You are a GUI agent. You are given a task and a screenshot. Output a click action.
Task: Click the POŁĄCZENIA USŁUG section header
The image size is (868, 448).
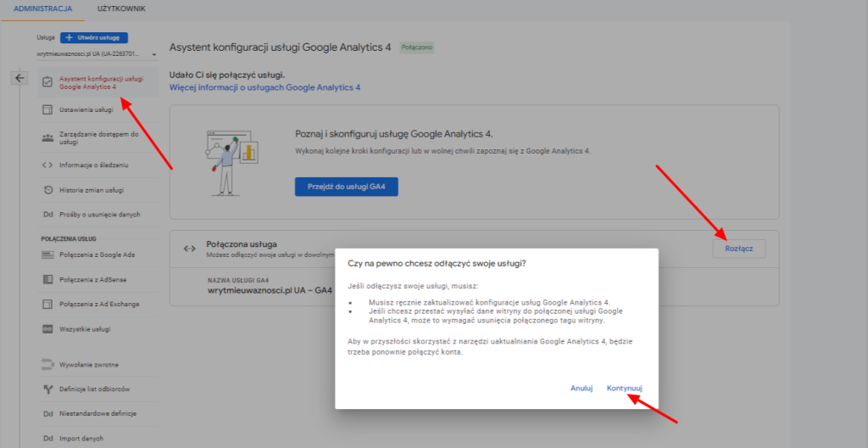(69, 239)
